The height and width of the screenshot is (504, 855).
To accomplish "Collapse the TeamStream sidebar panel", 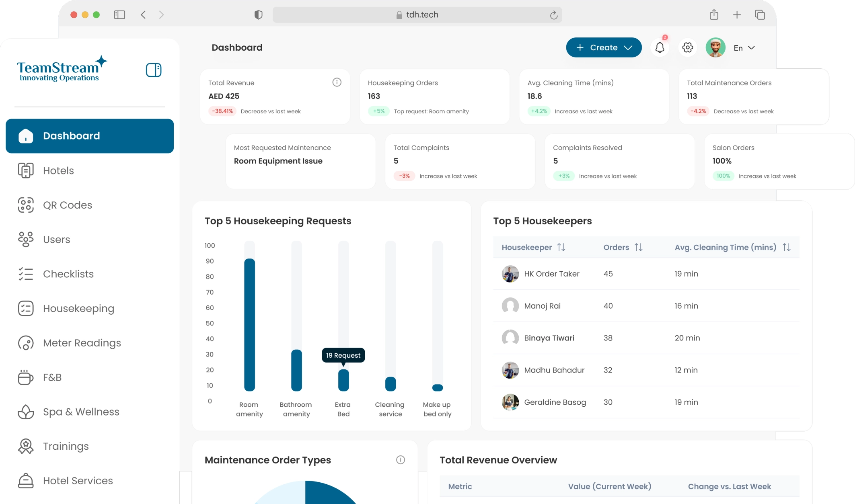I will point(154,70).
